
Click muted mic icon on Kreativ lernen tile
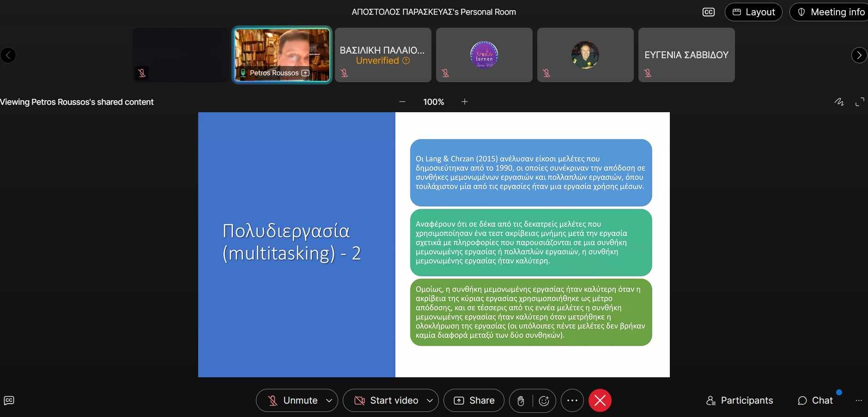pyautogui.click(x=445, y=73)
